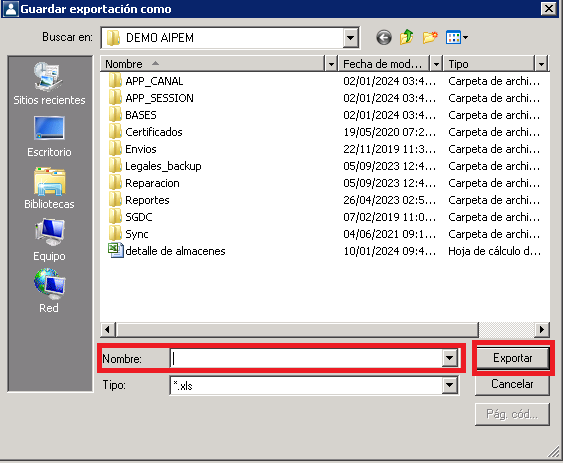The height and width of the screenshot is (463, 563).
Task: Click the Reparacion folder name
Action: 152,183
